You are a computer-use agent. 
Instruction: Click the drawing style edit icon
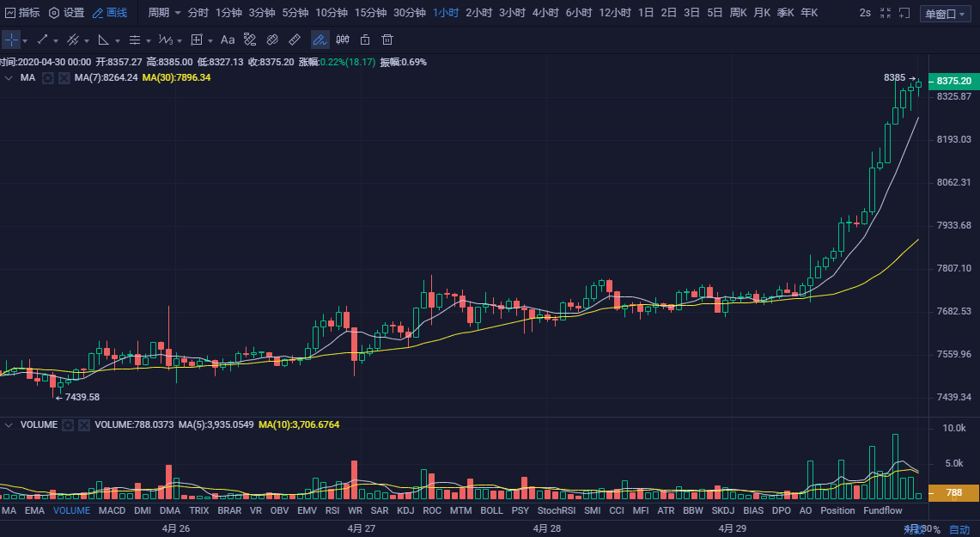(x=250, y=40)
